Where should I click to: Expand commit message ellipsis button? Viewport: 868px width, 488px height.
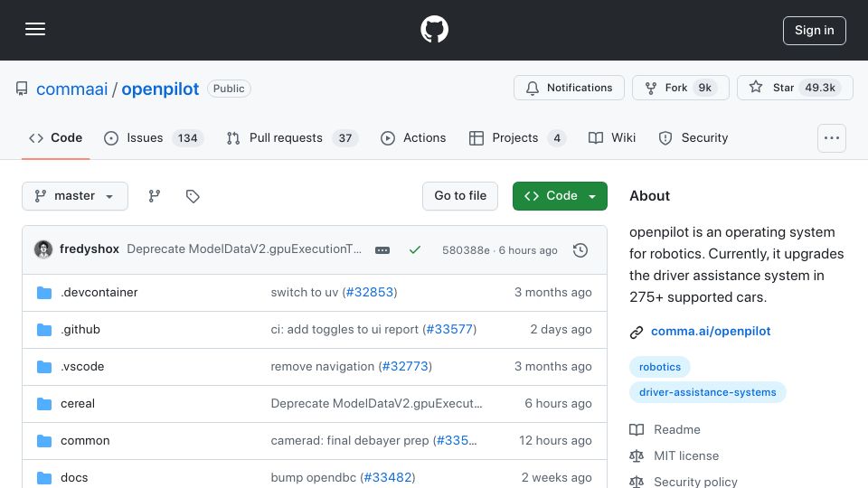click(x=382, y=250)
